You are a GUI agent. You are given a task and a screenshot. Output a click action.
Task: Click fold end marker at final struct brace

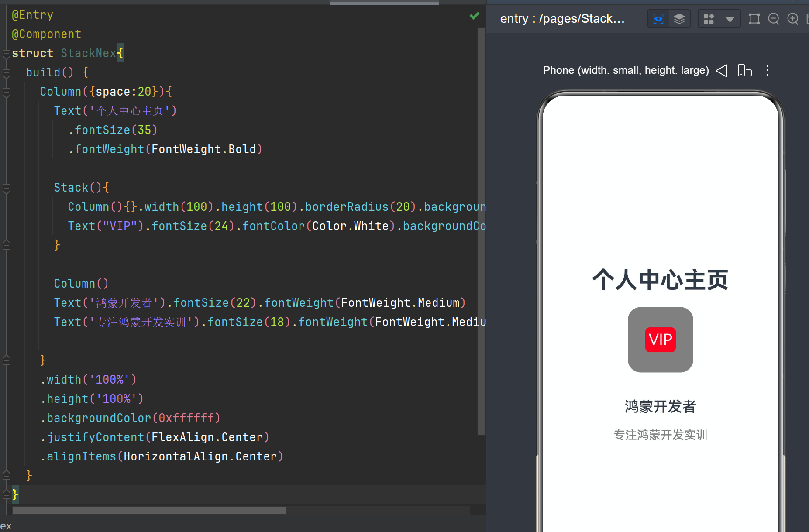[x=7, y=494]
